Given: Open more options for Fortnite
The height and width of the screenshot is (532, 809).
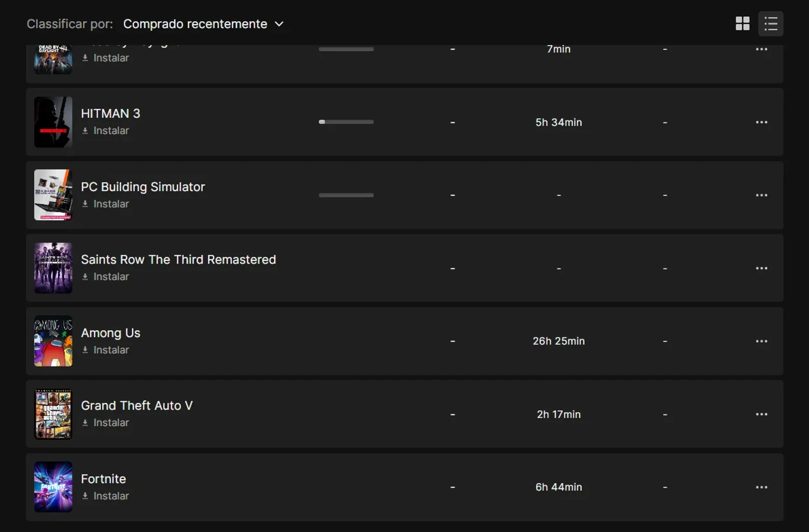Looking at the screenshot, I should point(761,487).
